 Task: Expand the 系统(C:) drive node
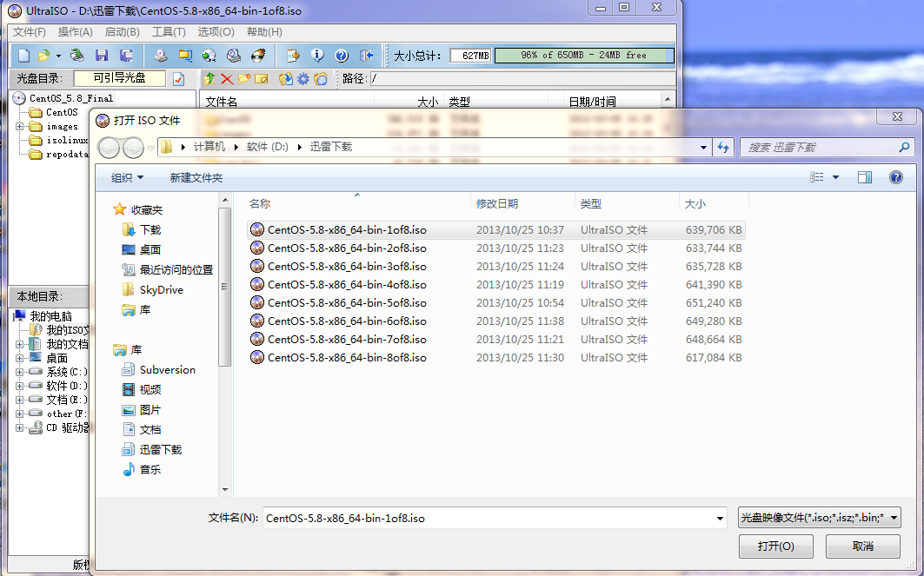[x=19, y=372]
